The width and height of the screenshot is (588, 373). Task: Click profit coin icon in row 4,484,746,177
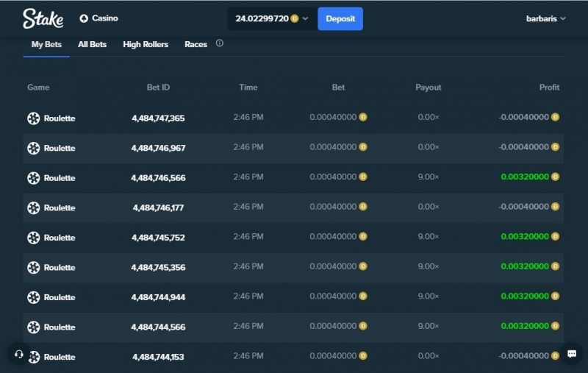point(556,207)
